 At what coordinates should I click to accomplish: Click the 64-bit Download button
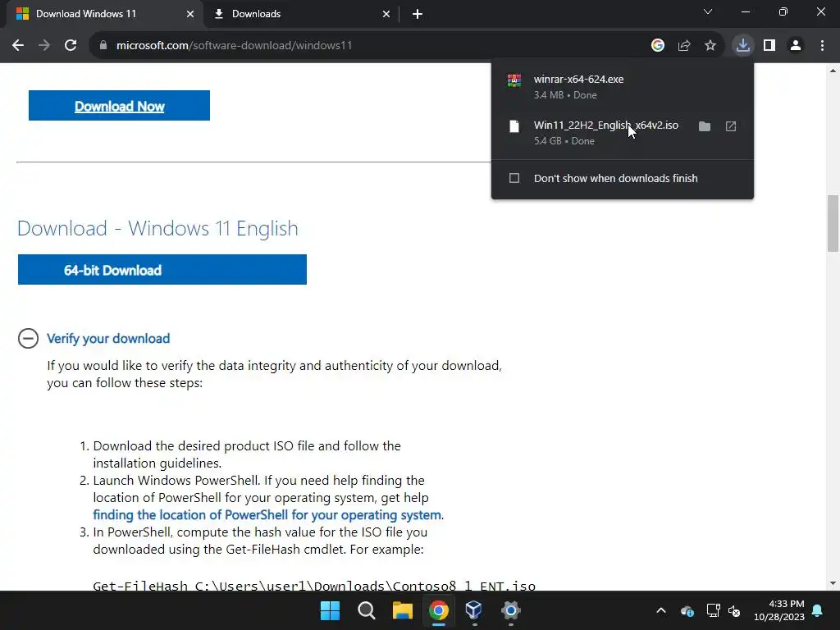[162, 269]
